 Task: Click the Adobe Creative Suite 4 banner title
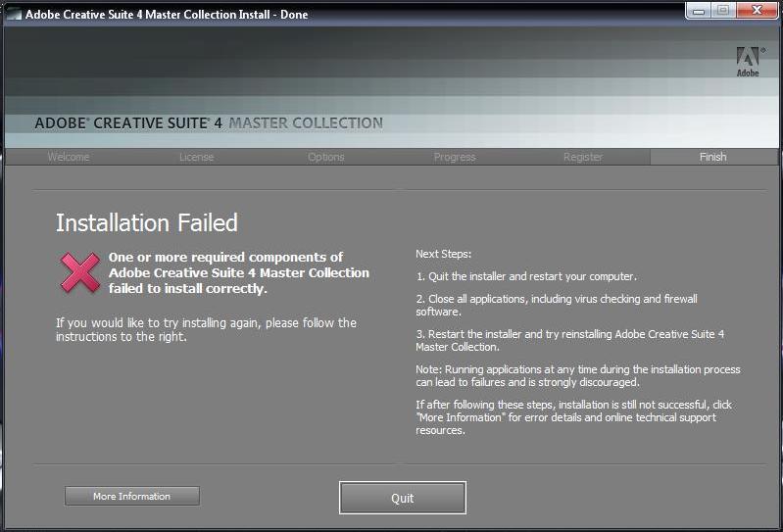pyautogui.click(x=209, y=122)
